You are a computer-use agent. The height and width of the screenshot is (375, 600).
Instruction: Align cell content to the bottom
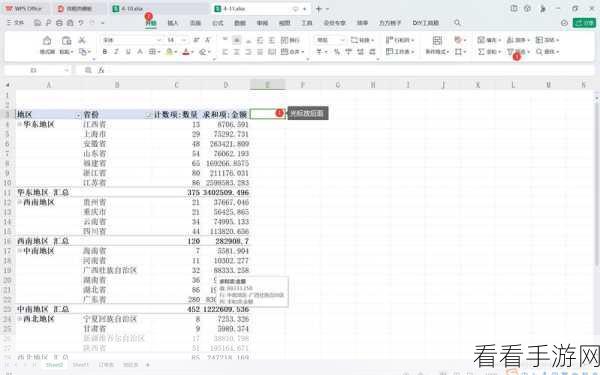click(248, 40)
